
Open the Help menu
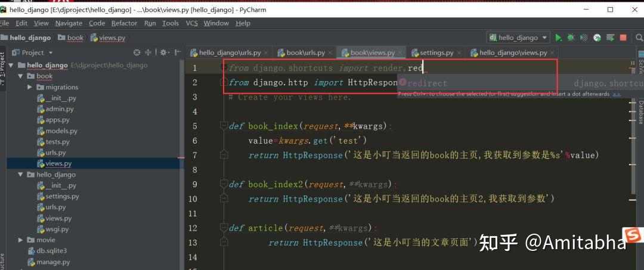point(243,23)
